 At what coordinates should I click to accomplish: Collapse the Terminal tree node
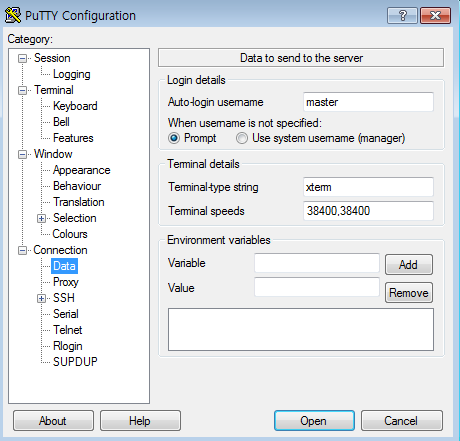(x=22, y=90)
